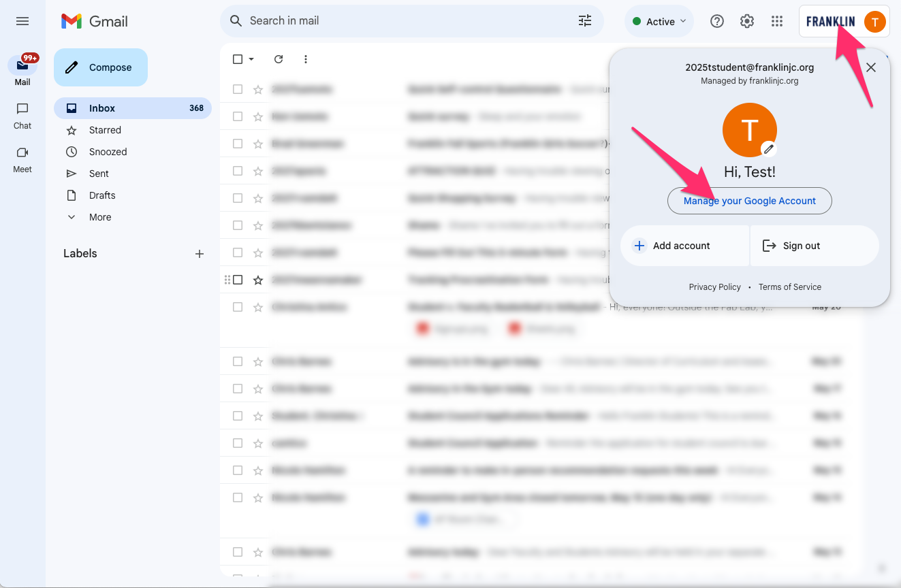Open the select dropdown arrow
Image resolution: width=901 pixels, height=588 pixels.
point(251,59)
